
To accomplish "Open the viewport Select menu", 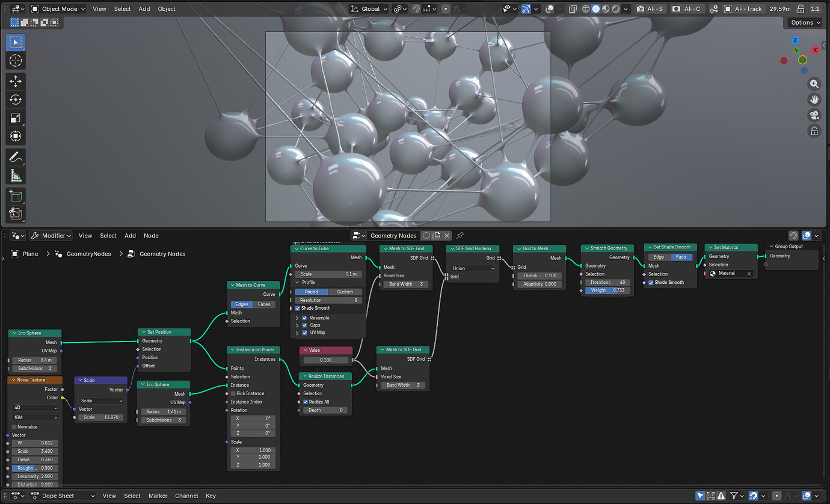I will (122, 9).
